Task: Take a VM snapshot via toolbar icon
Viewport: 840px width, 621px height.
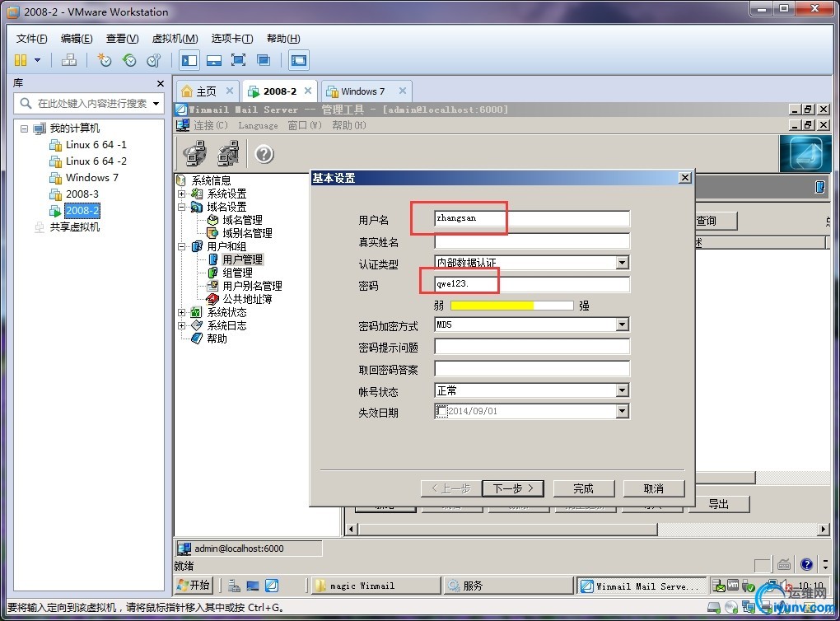Action: pos(104,60)
